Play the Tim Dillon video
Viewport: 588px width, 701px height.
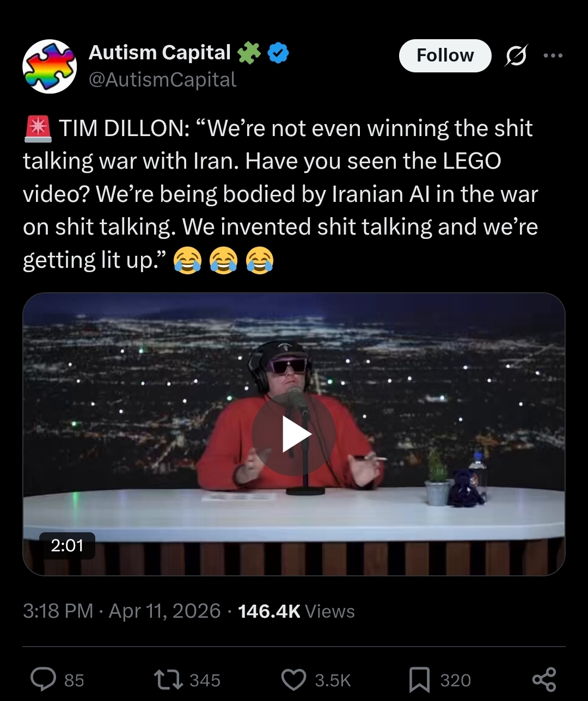pyautogui.click(x=294, y=434)
